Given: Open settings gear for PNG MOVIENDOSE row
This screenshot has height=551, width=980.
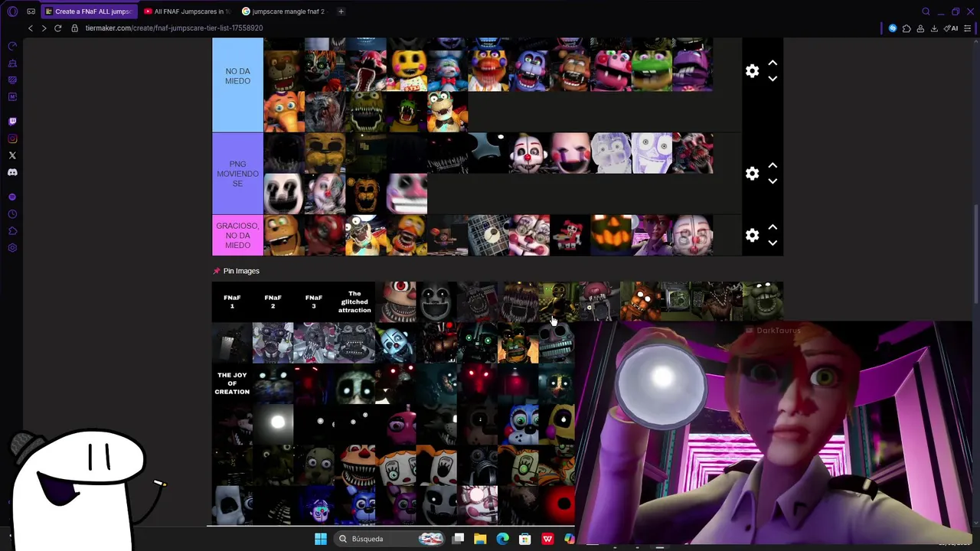Looking at the screenshot, I should coord(752,174).
